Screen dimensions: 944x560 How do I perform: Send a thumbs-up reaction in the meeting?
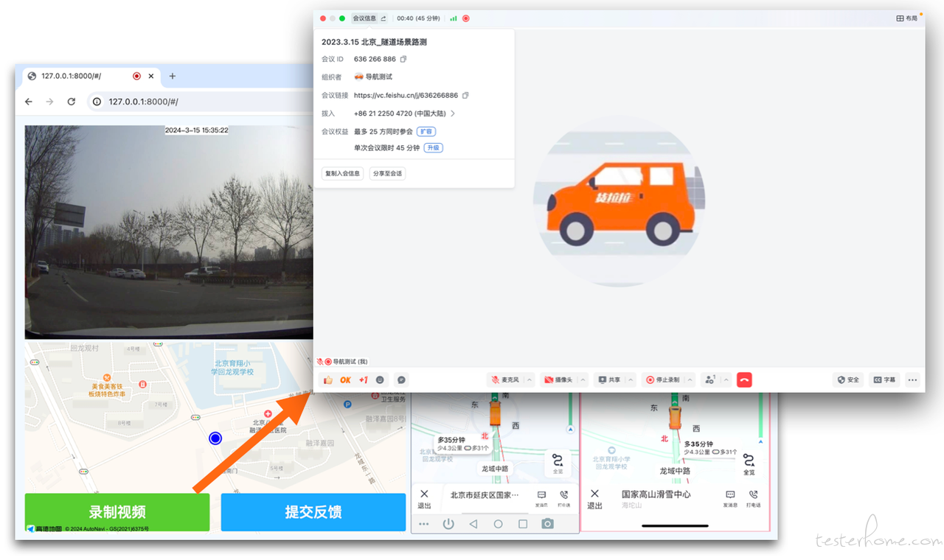tap(328, 380)
